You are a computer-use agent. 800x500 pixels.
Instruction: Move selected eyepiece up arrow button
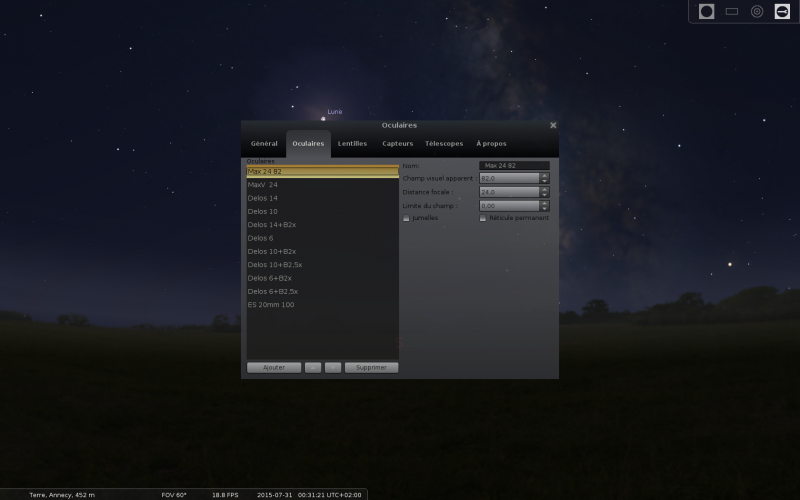[x=313, y=367]
